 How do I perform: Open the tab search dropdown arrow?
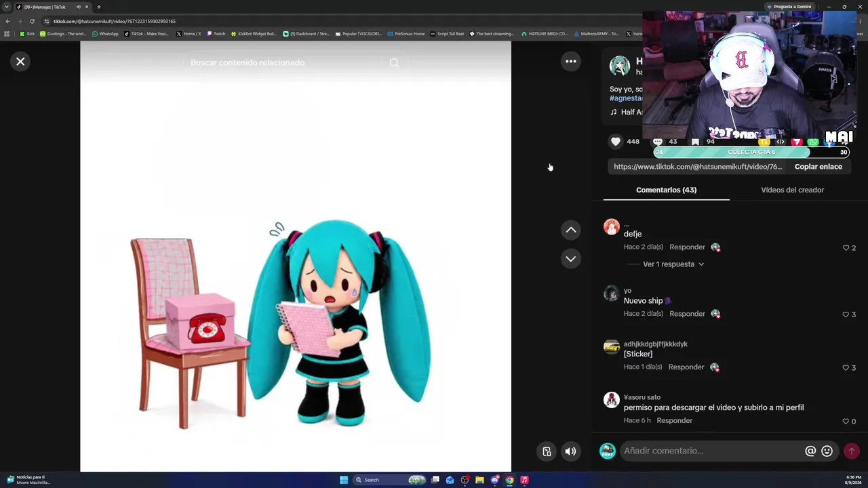pos(7,7)
